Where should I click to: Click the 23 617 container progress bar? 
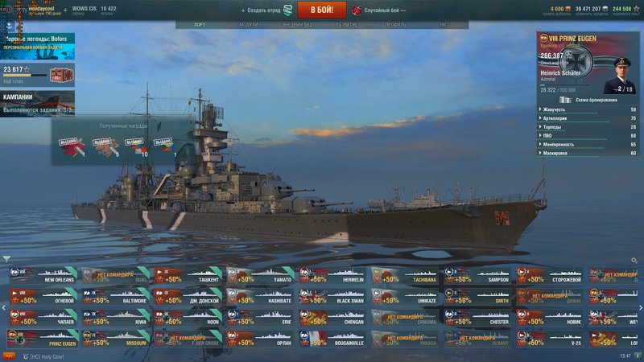pos(25,75)
